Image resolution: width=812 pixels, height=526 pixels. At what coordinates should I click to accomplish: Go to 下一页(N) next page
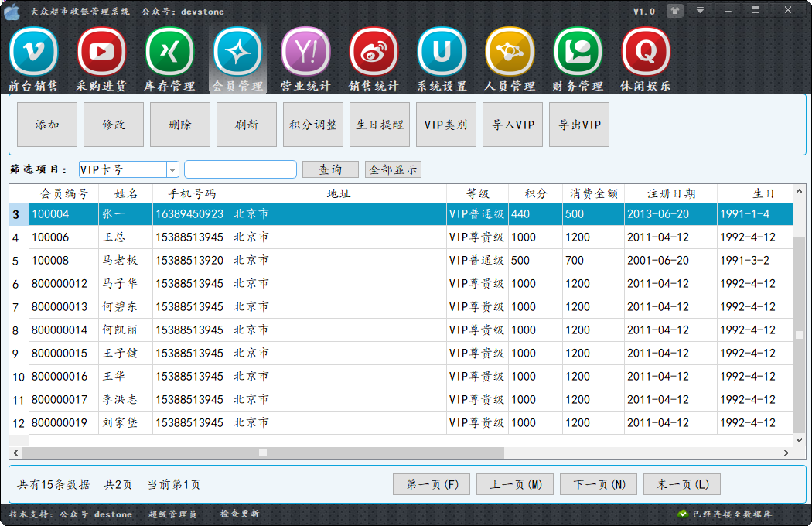coord(599,484)
